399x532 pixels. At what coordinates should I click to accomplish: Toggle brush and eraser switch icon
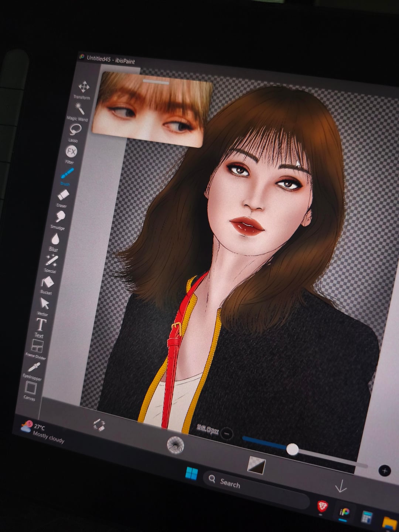[99, 425]
